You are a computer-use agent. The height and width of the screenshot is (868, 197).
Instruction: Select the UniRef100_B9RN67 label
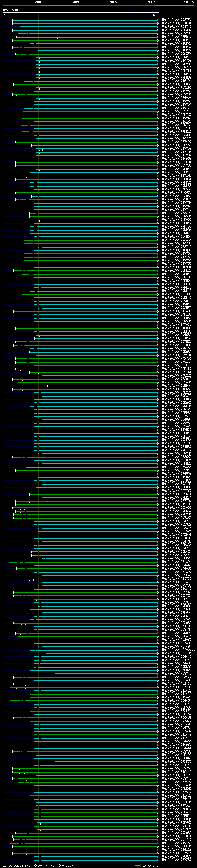177,84
